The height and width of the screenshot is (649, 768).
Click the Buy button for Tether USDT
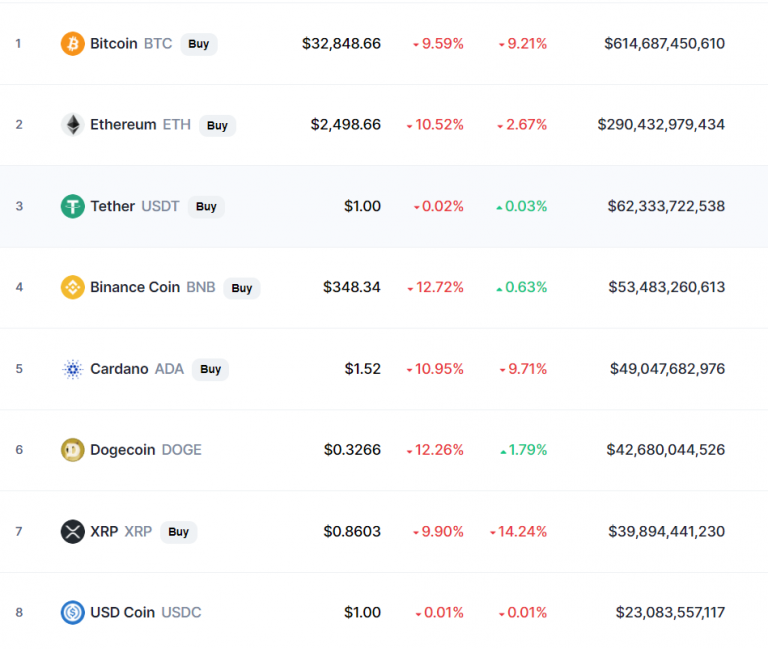[x=206, y=207]
